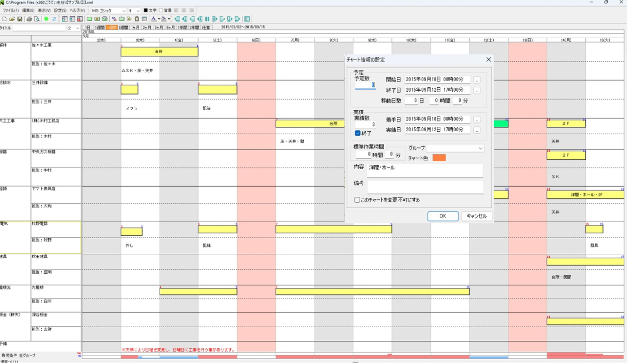The image size is (627, 364).
Task: Click the キャンセル button
Action: [x=476, y=216]
